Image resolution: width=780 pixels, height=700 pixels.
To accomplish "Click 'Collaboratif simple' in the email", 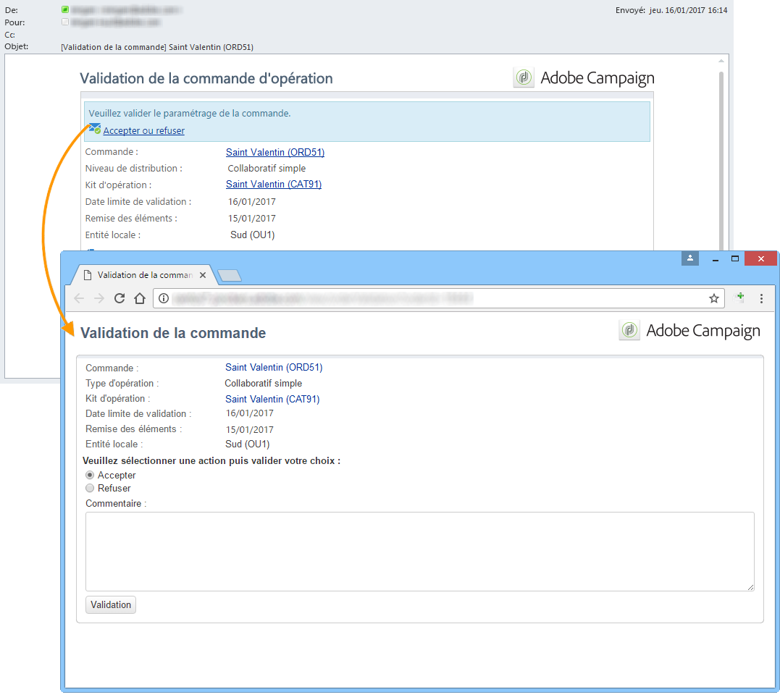I will click(x=267, y=169).
